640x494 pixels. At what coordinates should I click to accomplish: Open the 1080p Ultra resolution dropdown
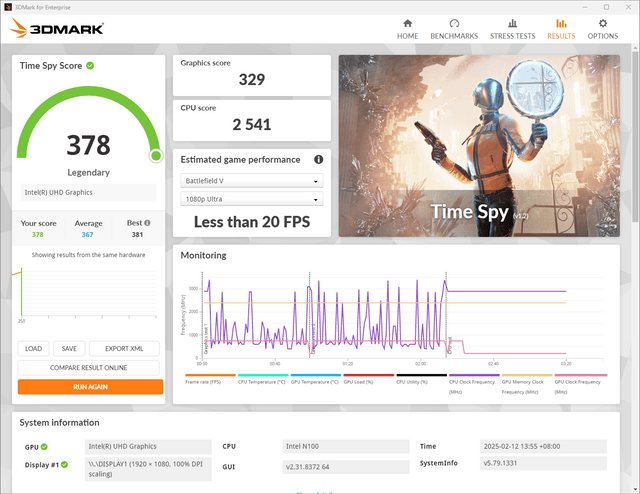[251, 199]
